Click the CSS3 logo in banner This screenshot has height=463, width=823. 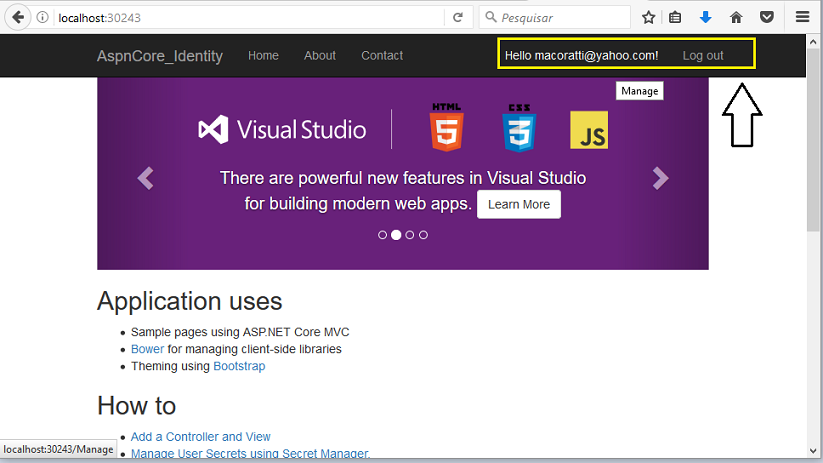pos(519,128)
